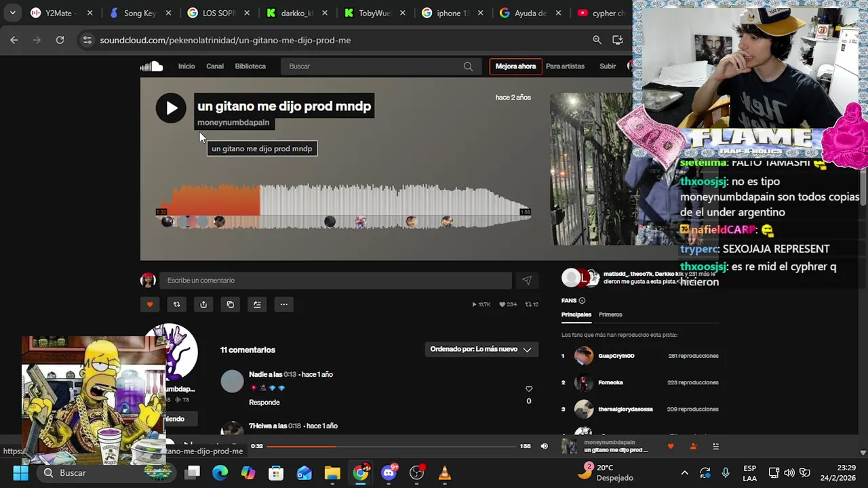Seek in the track waveform
The width and height of the screenshot is (868, 488).
pos(344,207)
